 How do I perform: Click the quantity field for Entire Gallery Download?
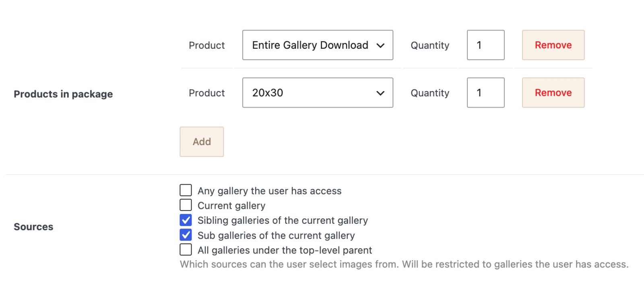click(x=485, y=45)
